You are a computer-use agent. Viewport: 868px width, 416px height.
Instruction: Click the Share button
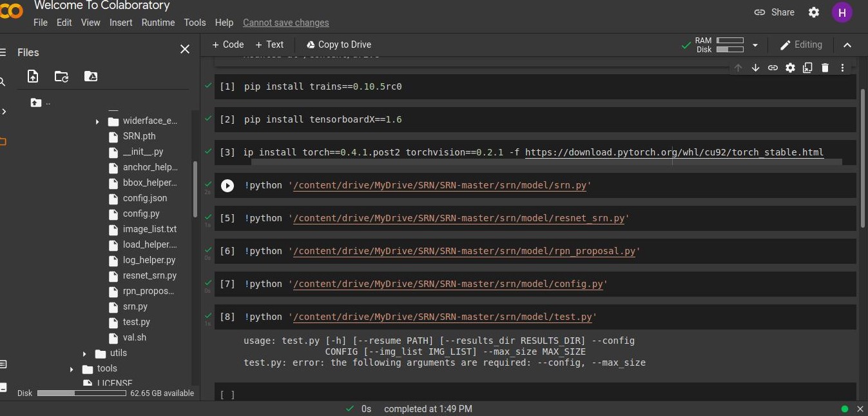pos(774,12)
